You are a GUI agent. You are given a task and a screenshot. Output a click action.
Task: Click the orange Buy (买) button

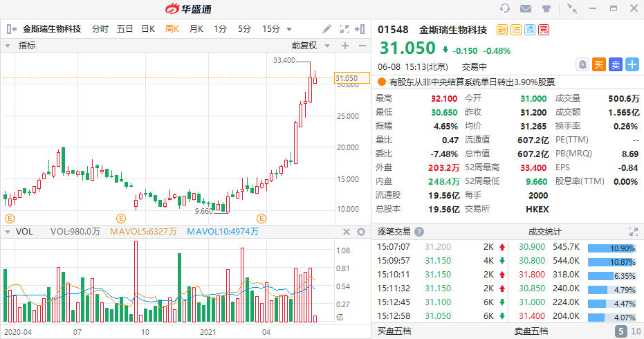599,64
